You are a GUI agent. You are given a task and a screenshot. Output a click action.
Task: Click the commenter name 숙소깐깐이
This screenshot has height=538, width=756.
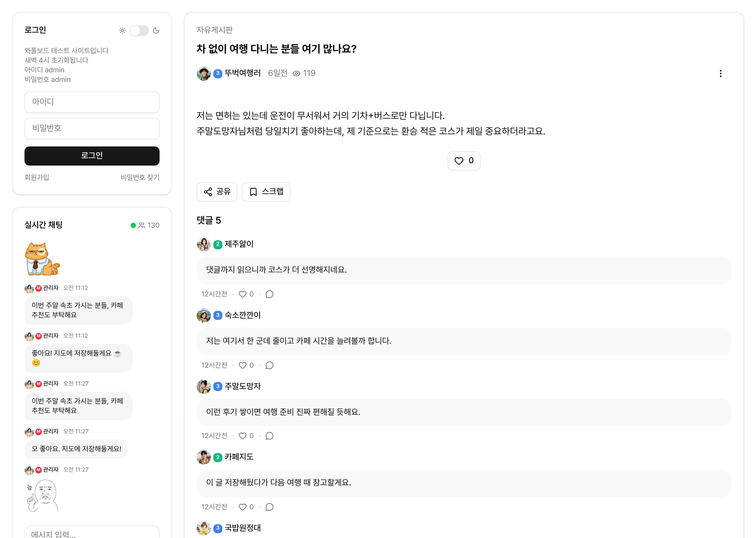(x=243, y=315)
